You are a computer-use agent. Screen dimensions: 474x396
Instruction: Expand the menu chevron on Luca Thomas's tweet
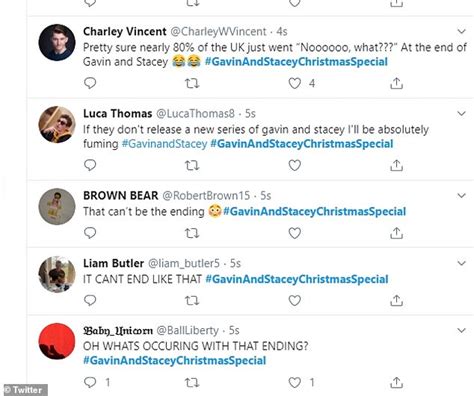coord(461,113)
